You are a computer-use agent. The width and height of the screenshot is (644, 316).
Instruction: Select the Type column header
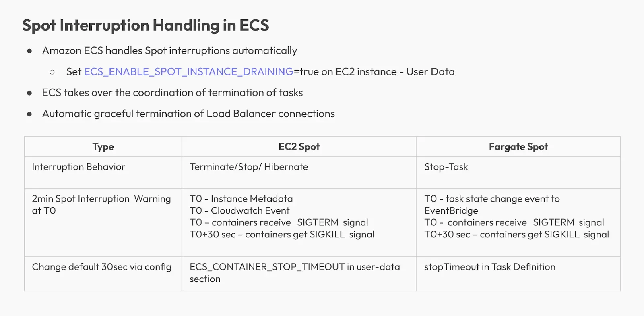point(103,147)
